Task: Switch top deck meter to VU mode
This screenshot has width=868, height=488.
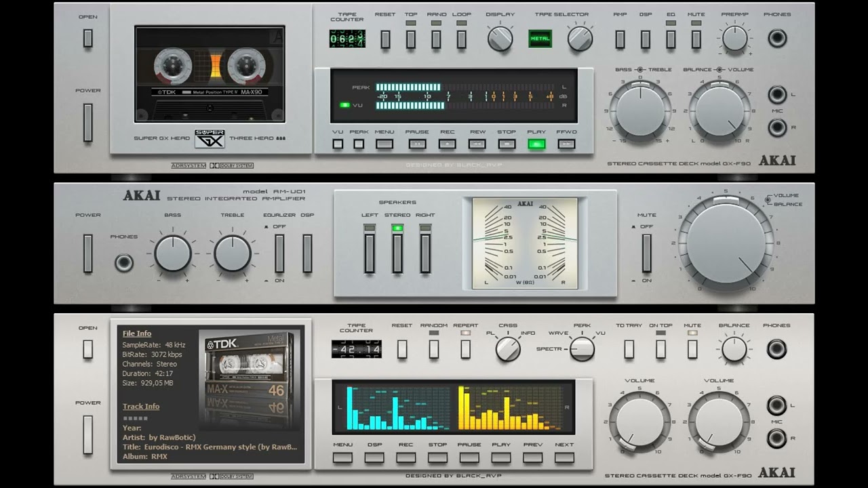Action: tap(337, 144)
